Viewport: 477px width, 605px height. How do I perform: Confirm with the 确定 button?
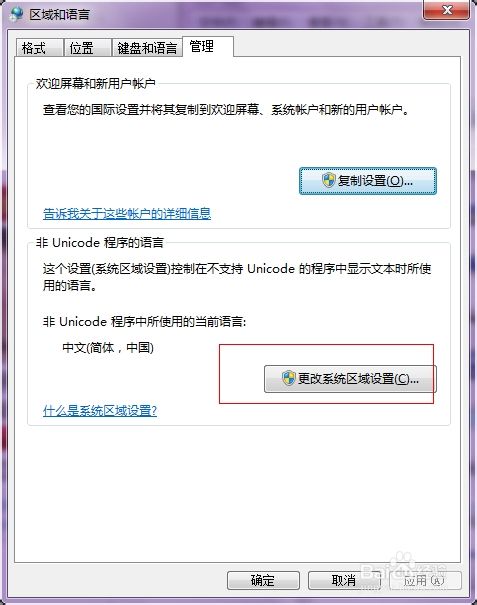[263, 580]
